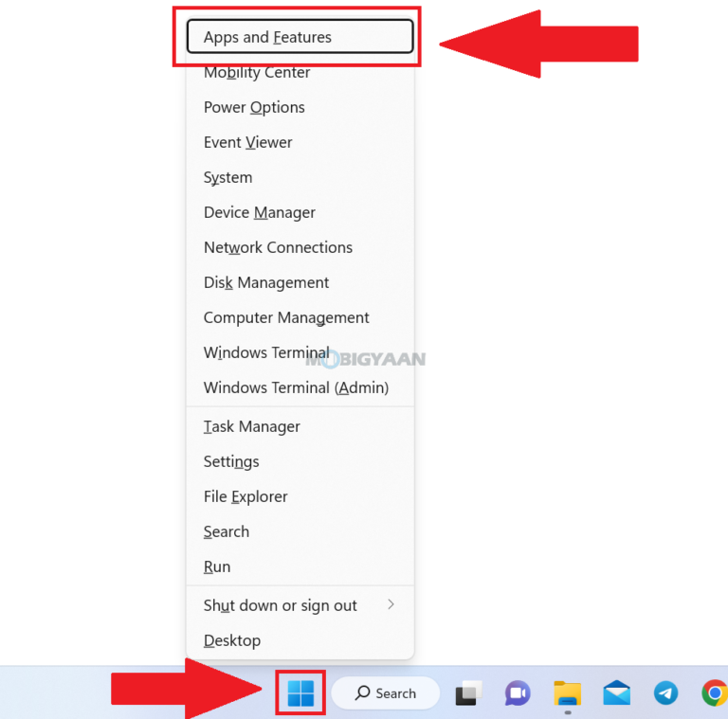Image resolution: width=728 pixels, height=719 pixels.
Task: Open Task Manager from menu
Action: [x=300, y=426]
